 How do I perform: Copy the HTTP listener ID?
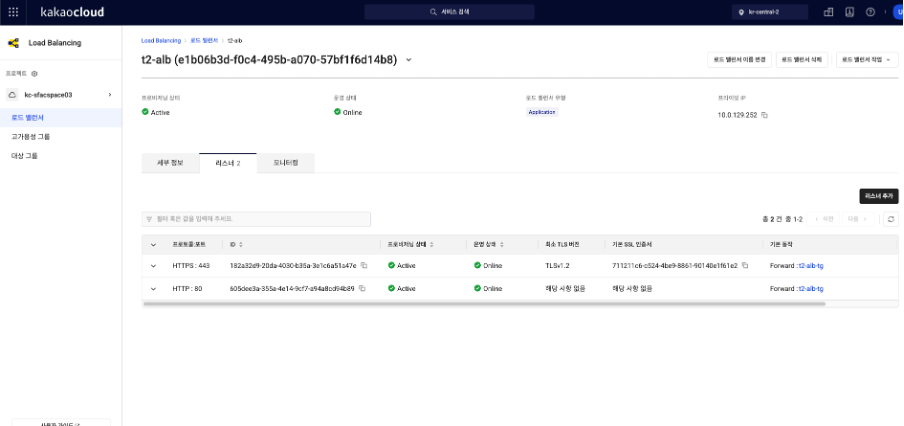tap(362, 288)
